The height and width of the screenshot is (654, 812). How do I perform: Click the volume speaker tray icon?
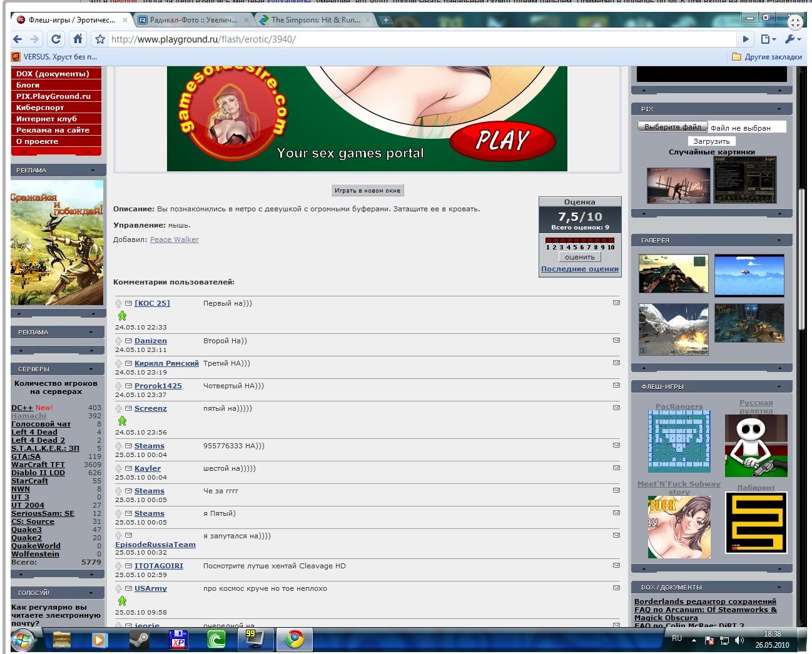point(739,640)
